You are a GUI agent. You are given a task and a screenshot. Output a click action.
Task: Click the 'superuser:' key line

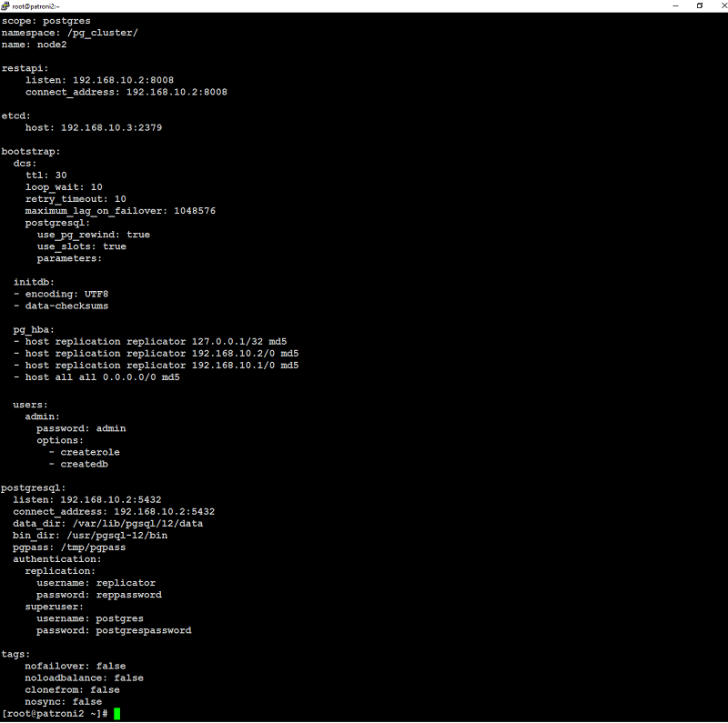55,607
